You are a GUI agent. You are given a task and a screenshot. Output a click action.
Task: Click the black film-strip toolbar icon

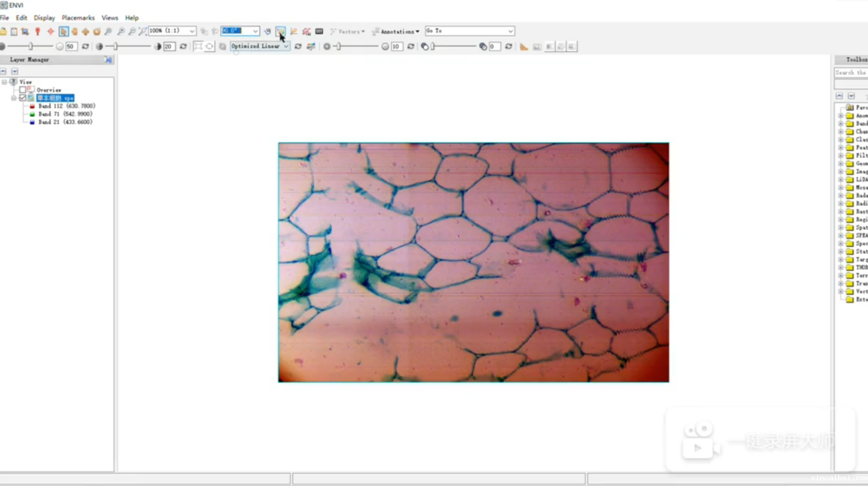click(319, 31)
